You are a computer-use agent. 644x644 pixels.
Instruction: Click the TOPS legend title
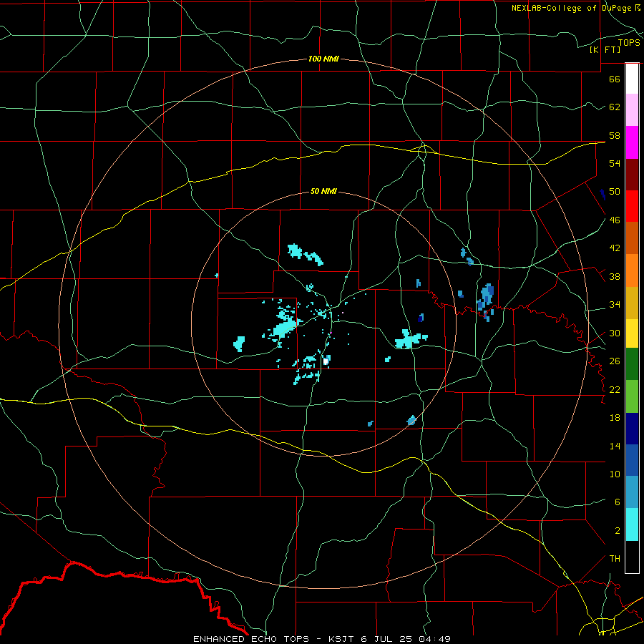[629, 42]
